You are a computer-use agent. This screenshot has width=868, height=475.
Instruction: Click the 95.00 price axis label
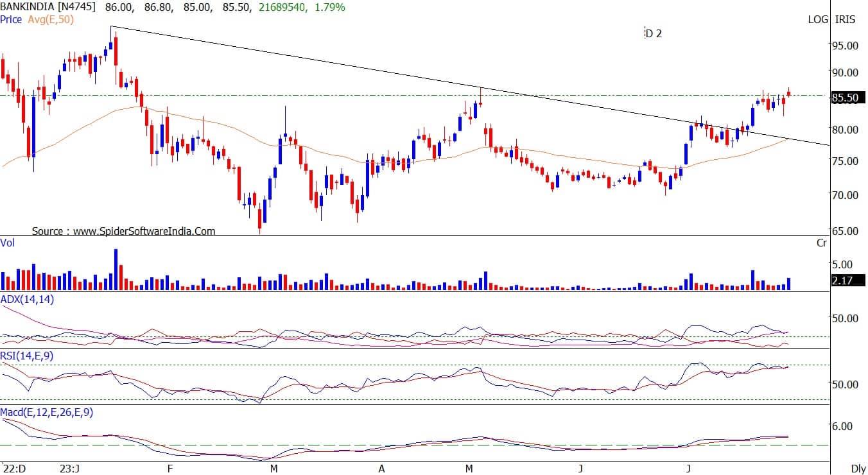click(845, 46)
